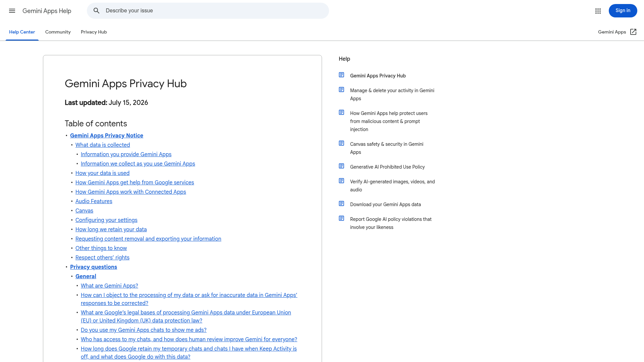Open question about chats used to show ads

point(144,330)
